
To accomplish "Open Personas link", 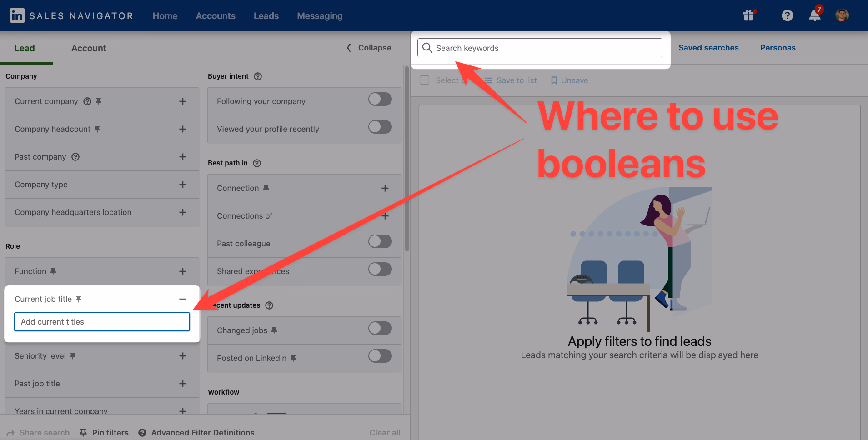I will click(x=778, y=48).
